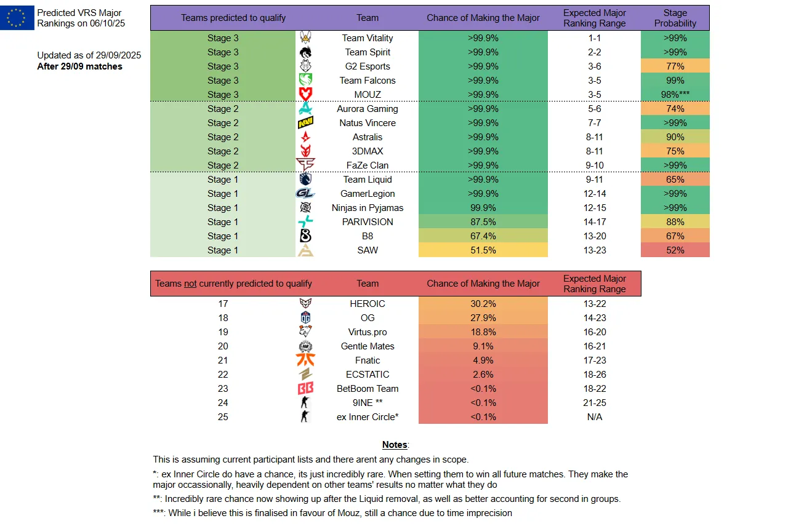Screen dimensions: 812x529
Task: Select the HEROIC 30.2% chance cell
Action: (x=483, y=304)
